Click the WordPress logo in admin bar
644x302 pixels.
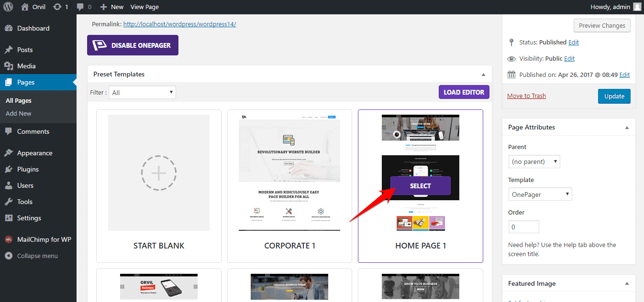point(8,7)
